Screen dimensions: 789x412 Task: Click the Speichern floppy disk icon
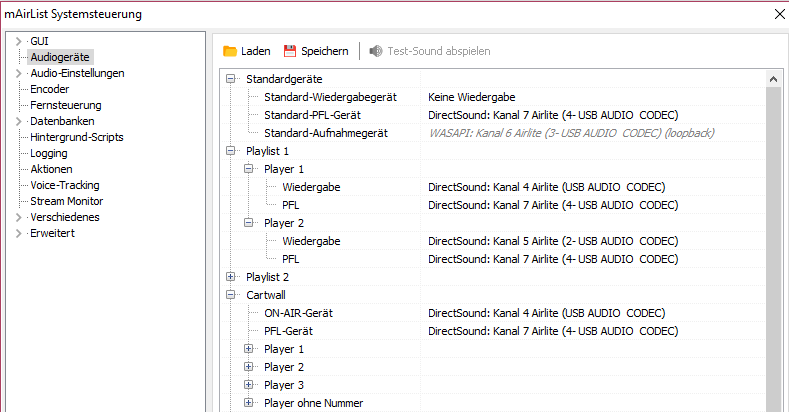[291, 51]
